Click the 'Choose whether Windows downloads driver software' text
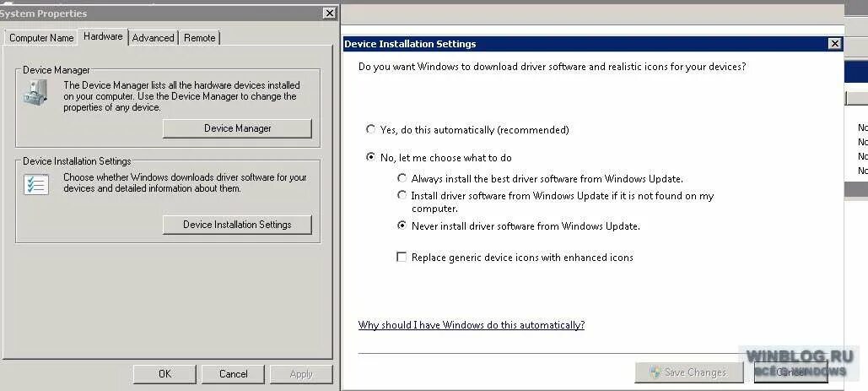The image size is (868, 391). [x=185, y=182]
